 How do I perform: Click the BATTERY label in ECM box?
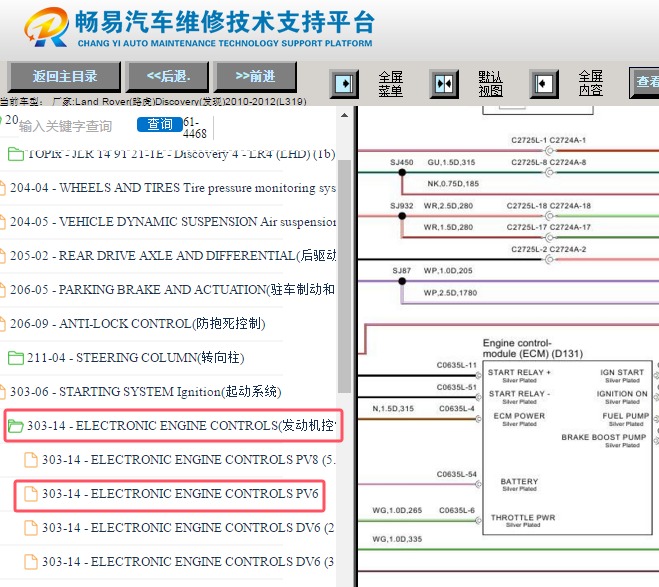click(x=519, y=482)
